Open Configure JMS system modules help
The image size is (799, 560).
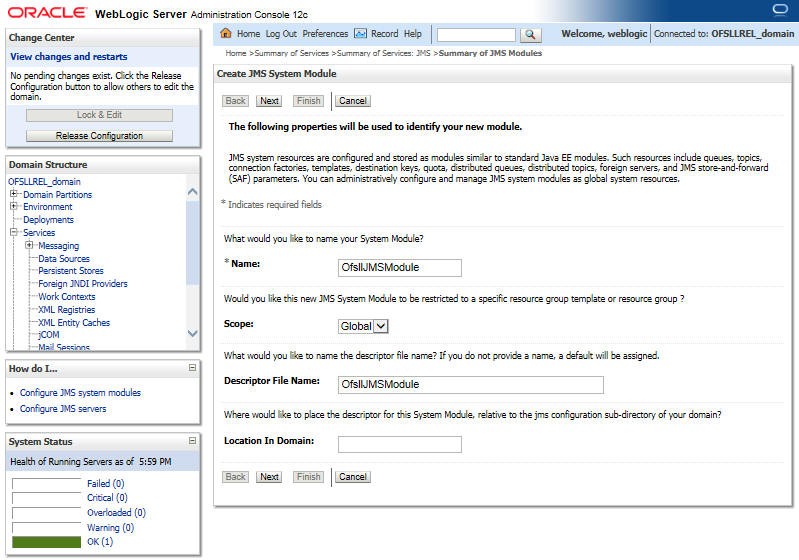tap(80, 392)
